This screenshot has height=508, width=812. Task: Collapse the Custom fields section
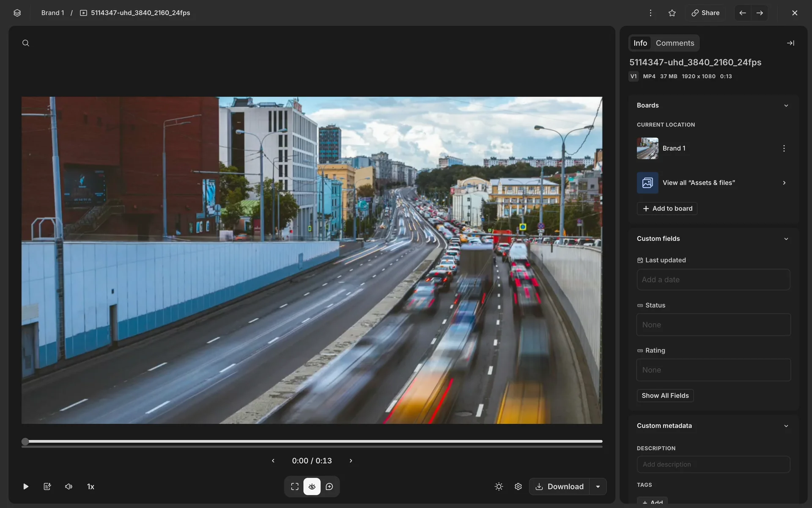(x=786, y=239)
